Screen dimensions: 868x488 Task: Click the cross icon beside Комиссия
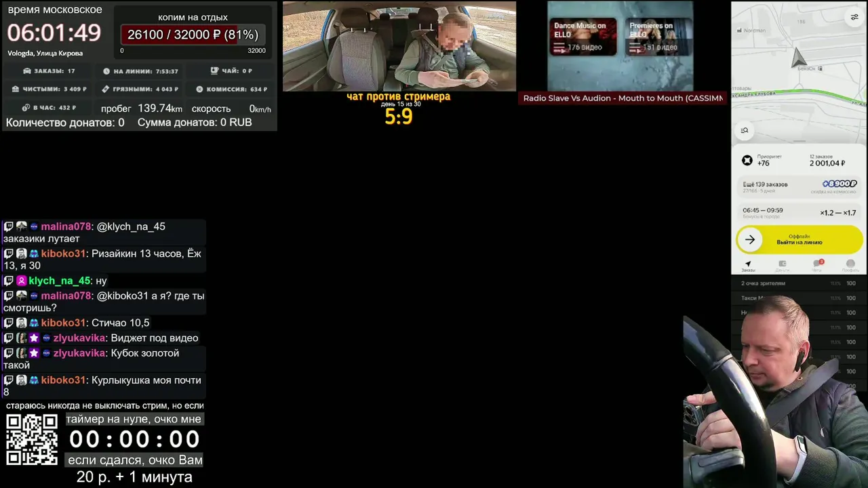199,89
